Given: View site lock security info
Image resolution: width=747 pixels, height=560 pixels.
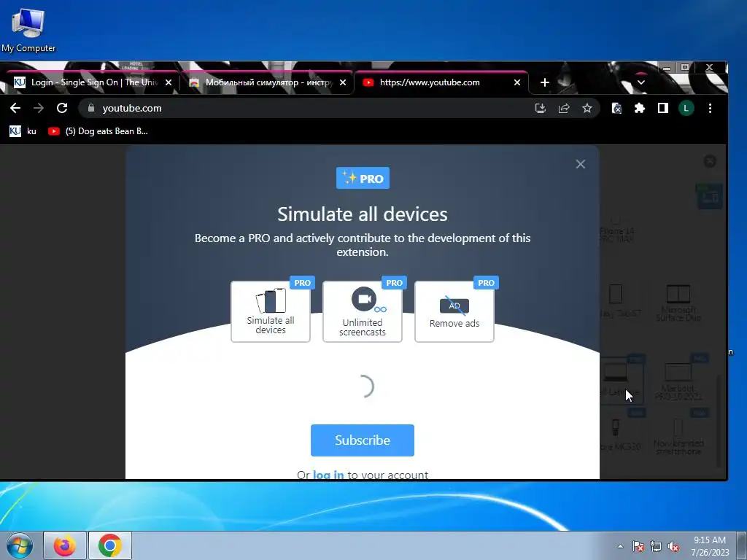Looking at the screenshot, I should point(91,108).
